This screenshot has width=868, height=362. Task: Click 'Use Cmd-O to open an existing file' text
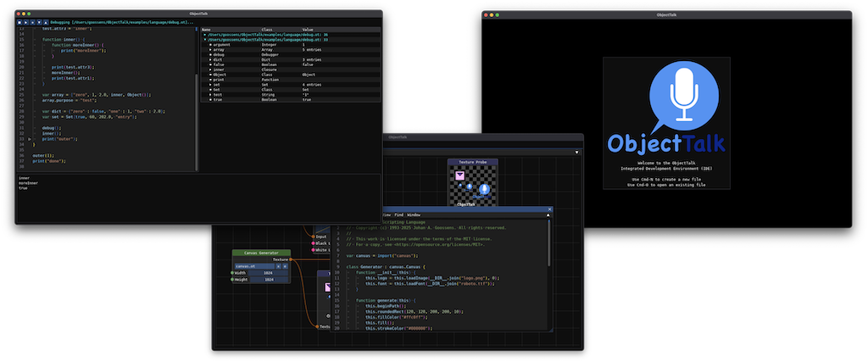(666, 185)
